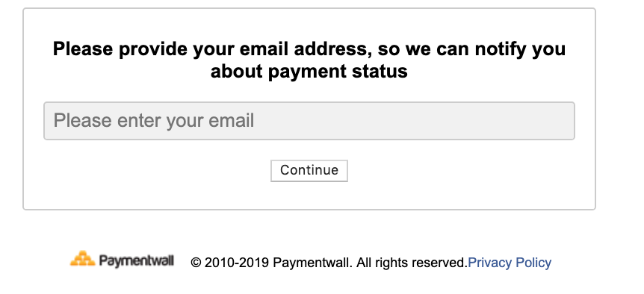Click the copyright symbol in the footer
The width and height of the screenshot is (644, 294).
196,263
